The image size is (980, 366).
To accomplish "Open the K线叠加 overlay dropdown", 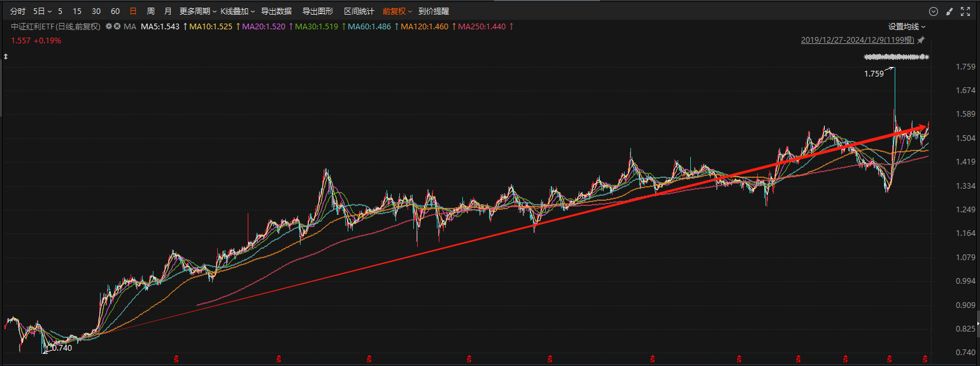I will 238,11.
